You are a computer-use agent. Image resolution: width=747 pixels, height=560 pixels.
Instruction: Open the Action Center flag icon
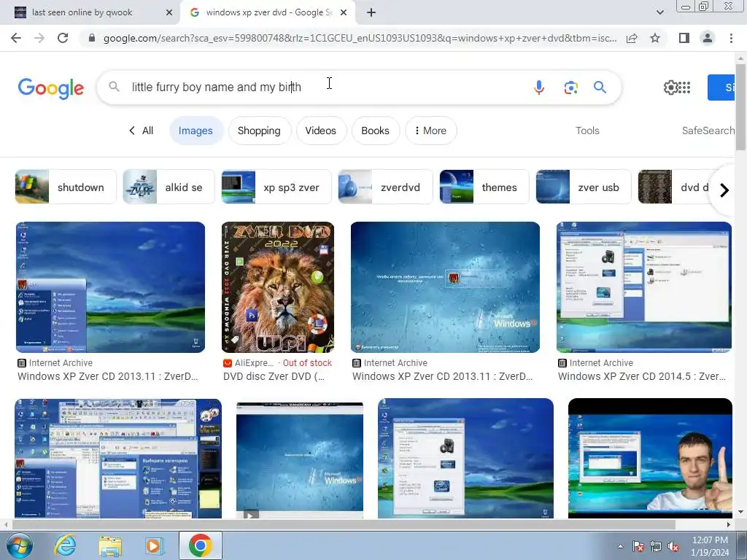point(638,546)
